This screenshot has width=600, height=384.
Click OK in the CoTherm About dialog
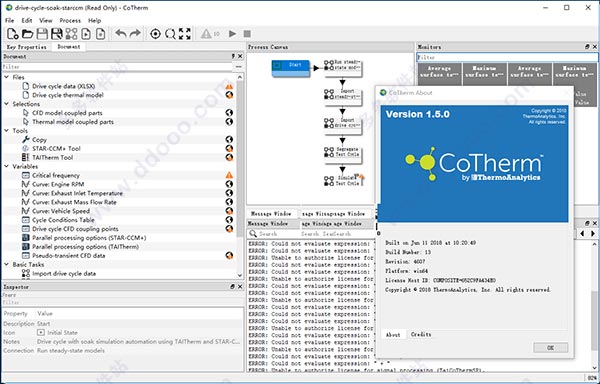click(x=550, y=348)
